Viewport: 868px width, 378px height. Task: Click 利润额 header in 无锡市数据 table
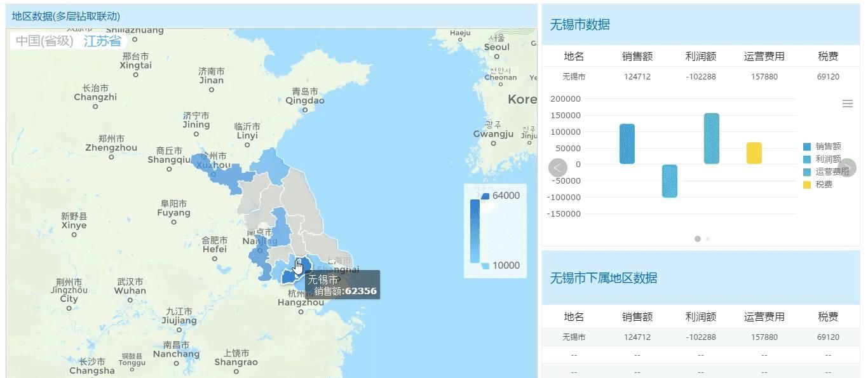(701, 57)
